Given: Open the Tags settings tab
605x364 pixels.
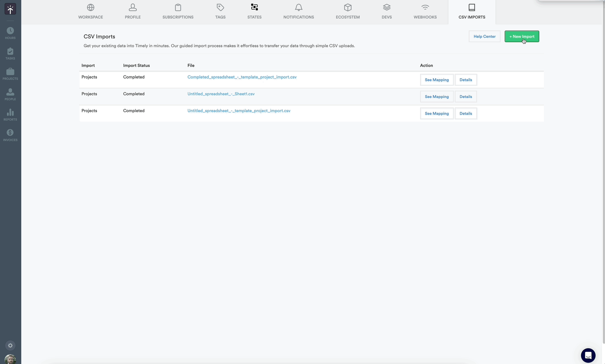Looking at the screenshot, I should [x=220, y=12].
